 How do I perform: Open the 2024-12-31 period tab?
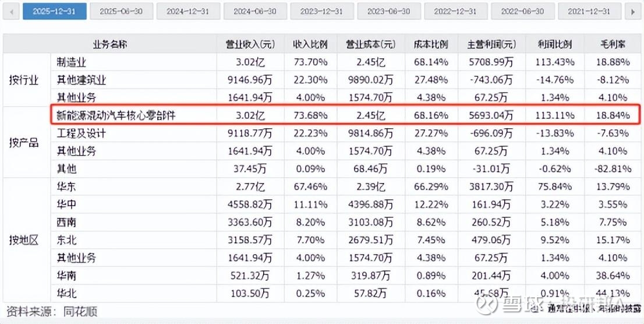(x=189, y=11)
